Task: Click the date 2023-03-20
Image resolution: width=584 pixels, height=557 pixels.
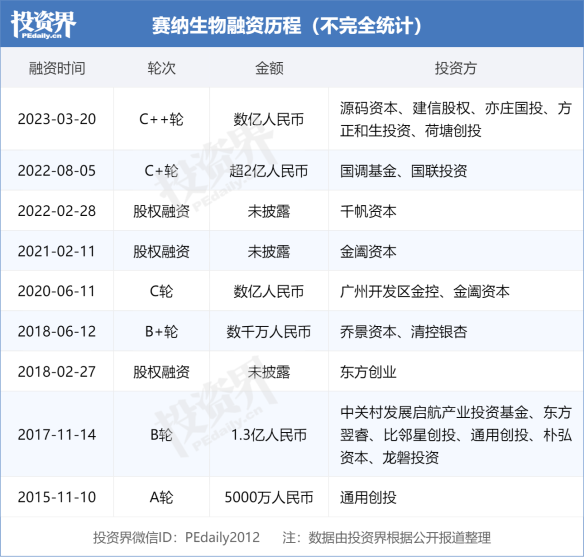Action: [x=57, y=119]
